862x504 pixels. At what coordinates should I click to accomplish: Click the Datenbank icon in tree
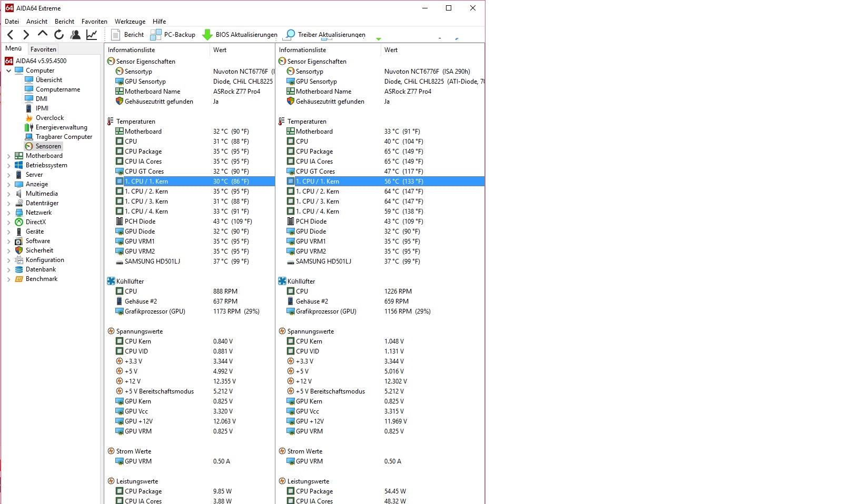[x=19, y=269]
